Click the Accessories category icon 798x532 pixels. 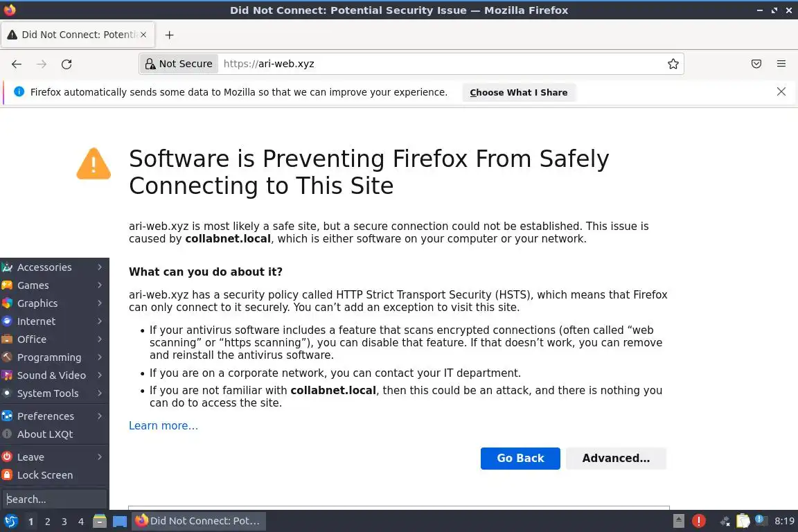point(7,267)
